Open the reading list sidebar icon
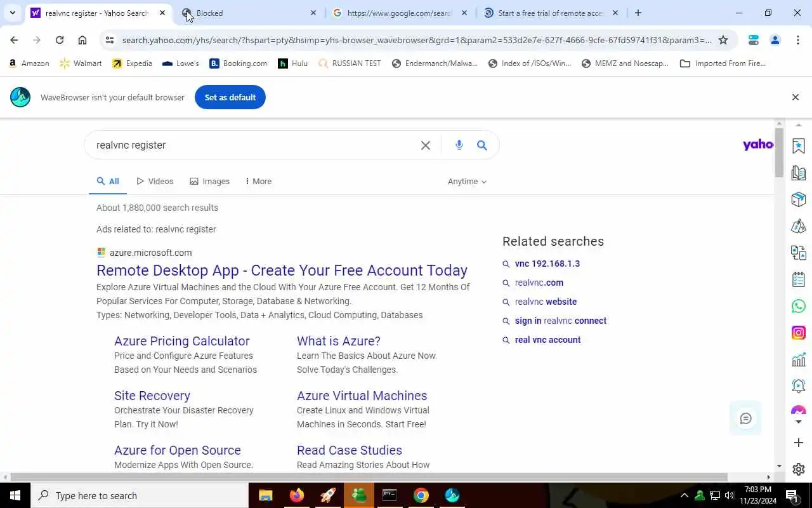Image resolution: width=812 pixels, height=508 pixels. pos(799,173)
